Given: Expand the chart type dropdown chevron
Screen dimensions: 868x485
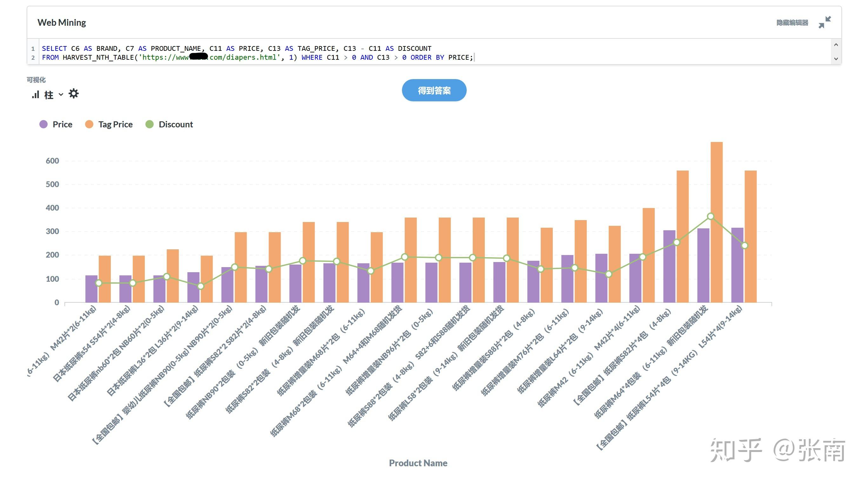Looking at the screenshot, I should tap(61, 95).
